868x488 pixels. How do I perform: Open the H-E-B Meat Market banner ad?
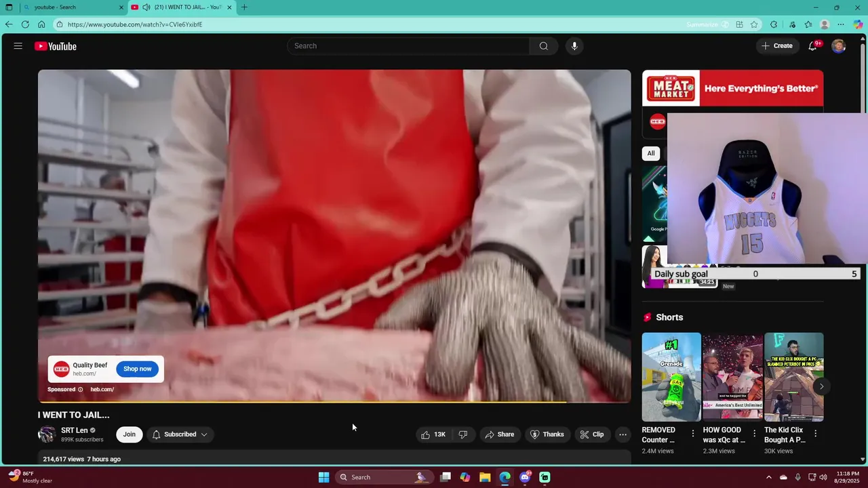click(732, 88)
